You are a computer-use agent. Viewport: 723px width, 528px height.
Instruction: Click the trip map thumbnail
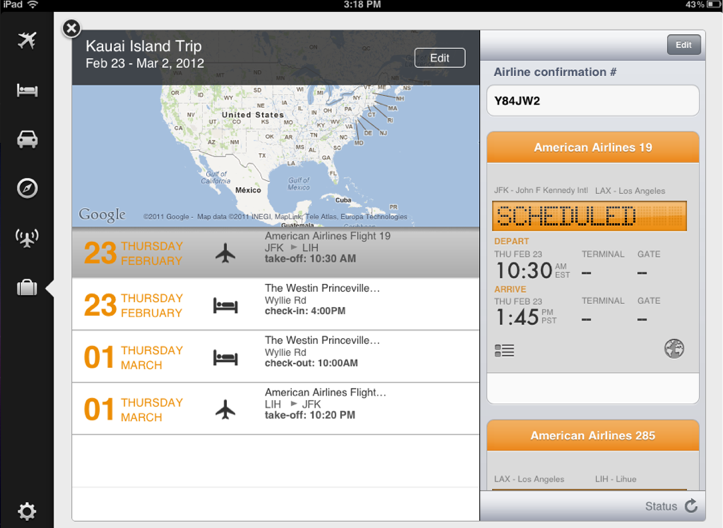(x=275, y=155)
